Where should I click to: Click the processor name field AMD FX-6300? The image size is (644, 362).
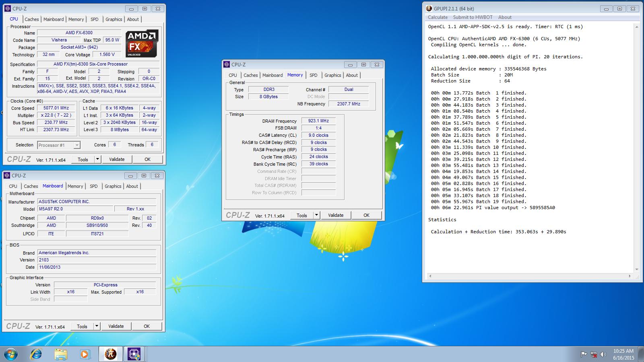pyautogui.click(x=79, y=33)
